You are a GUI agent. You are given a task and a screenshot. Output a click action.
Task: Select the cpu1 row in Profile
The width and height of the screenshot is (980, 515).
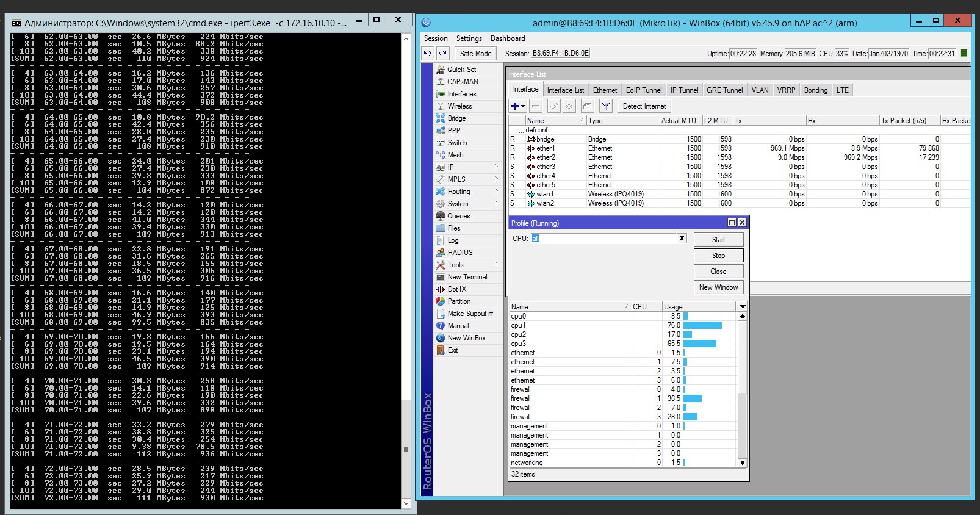click(624, 325)
